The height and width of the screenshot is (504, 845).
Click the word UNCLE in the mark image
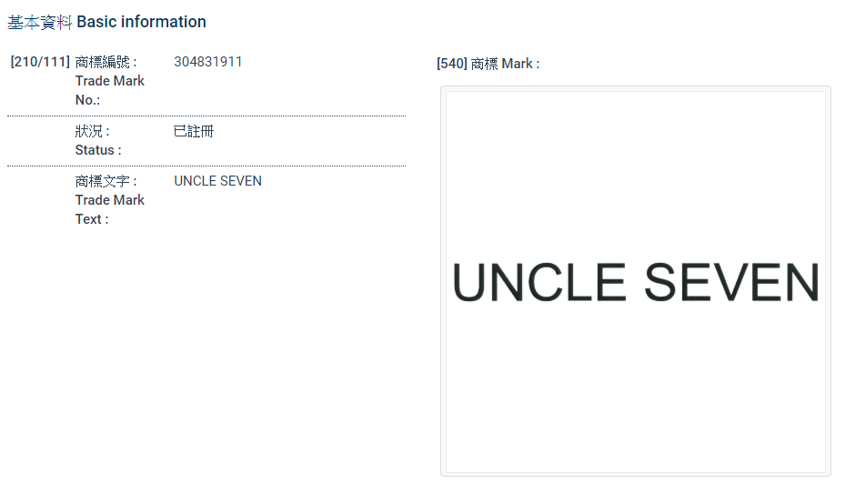pyautogui.click(x=539, y=282)
